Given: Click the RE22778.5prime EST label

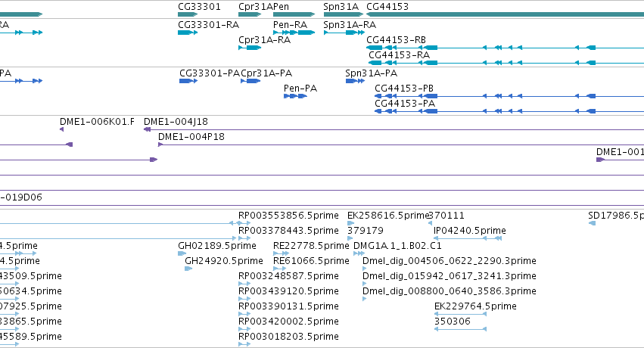Looking at the screenshot, I should (x=311, y=246).
